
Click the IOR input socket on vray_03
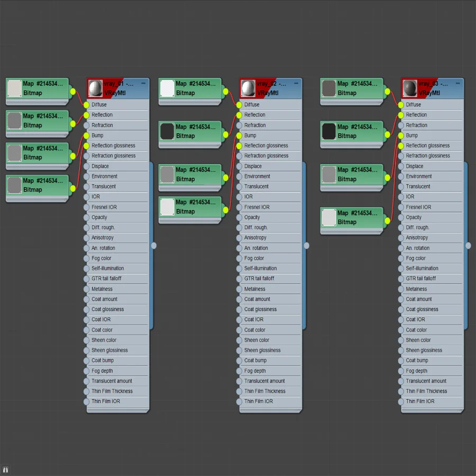[401, 197]
